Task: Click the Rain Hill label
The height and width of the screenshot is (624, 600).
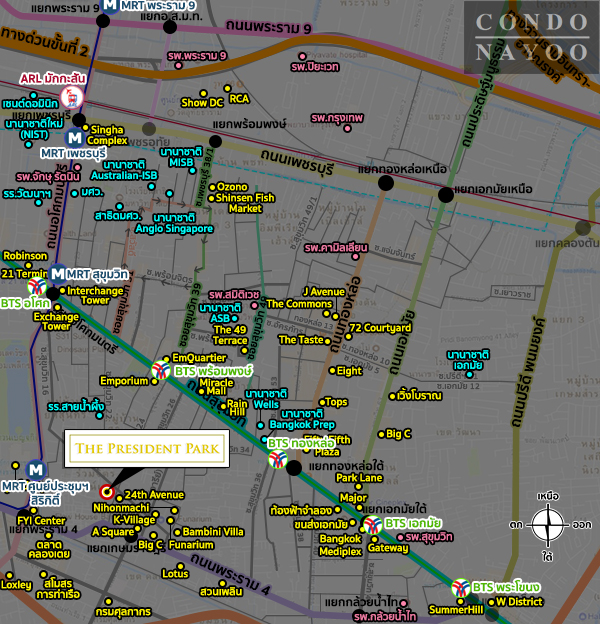Action: [237, 408]
